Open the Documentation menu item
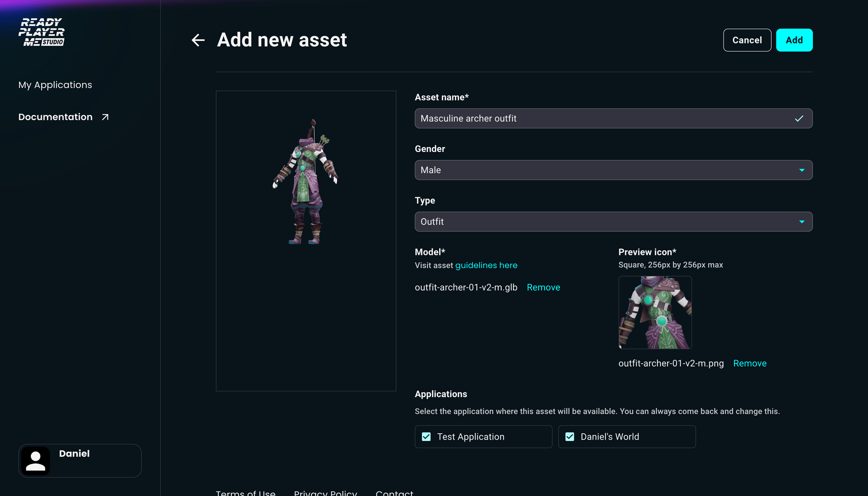 tap(55, 116)
